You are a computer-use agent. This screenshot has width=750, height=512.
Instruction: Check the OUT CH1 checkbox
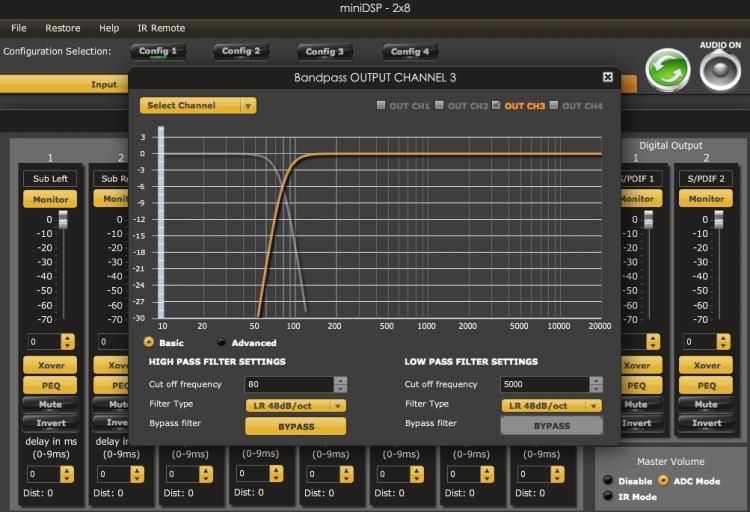pyautogui.click(x=381, y=105)
